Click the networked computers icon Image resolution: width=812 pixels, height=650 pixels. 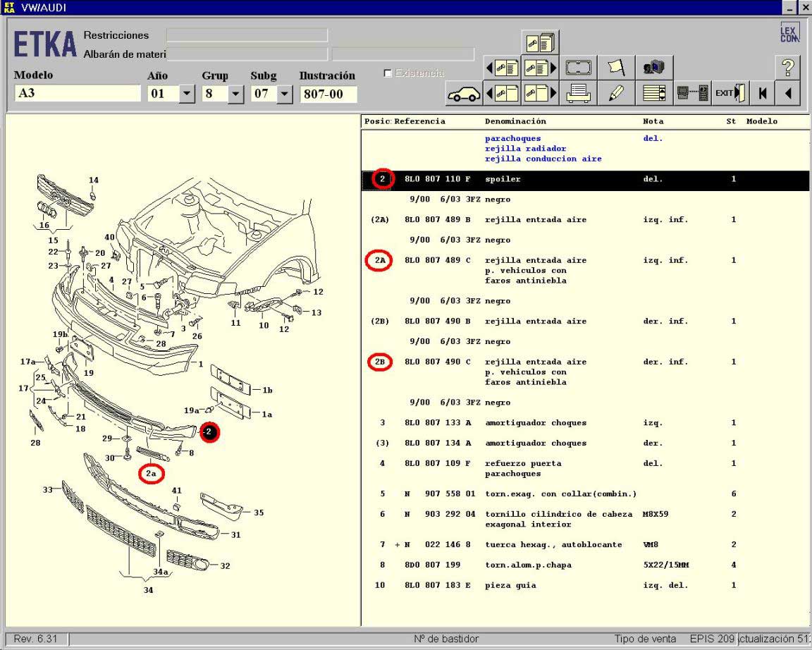[654, 68]
